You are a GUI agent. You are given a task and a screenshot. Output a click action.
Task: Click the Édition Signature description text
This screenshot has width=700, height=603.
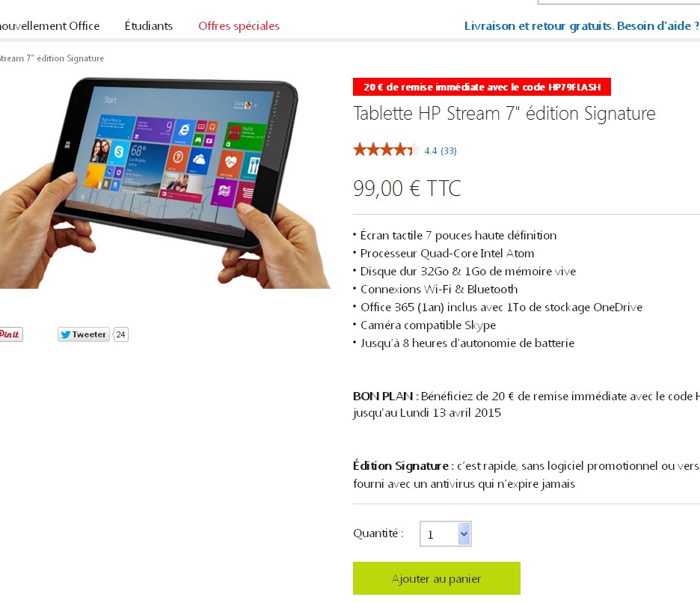526,475
